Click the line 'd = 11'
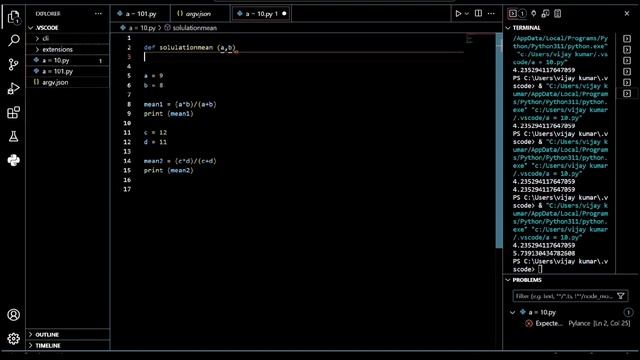Viewport: 640px width, 360px height. [155, 142]
